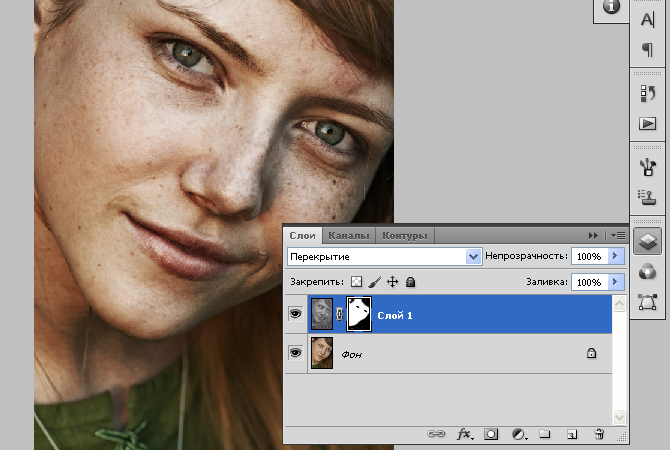Select the Слой 1 mask thumbnail
Image resolution: width=670 pixels, height=450 pixels.
(x=359, y=314)
